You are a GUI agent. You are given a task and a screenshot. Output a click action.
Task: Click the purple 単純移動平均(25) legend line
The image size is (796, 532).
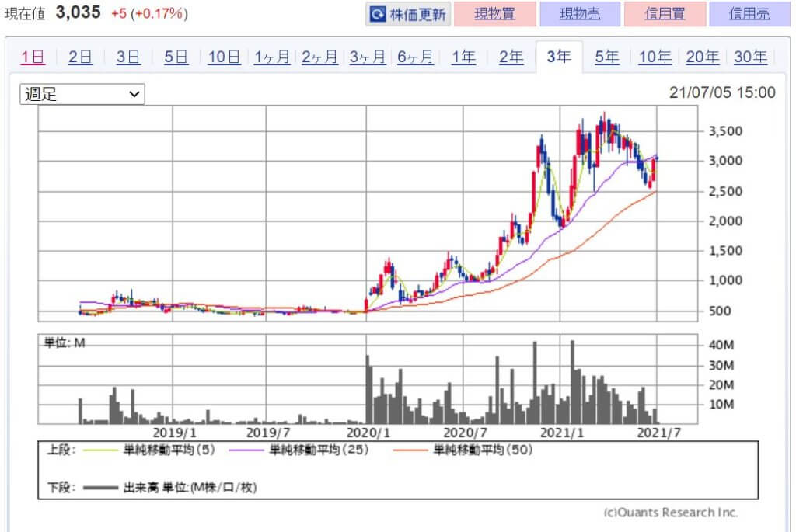coord(245,450)
